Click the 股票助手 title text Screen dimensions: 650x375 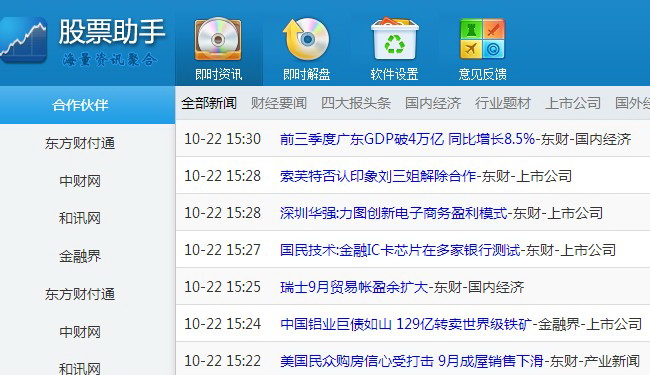click(x=112, y=31)
